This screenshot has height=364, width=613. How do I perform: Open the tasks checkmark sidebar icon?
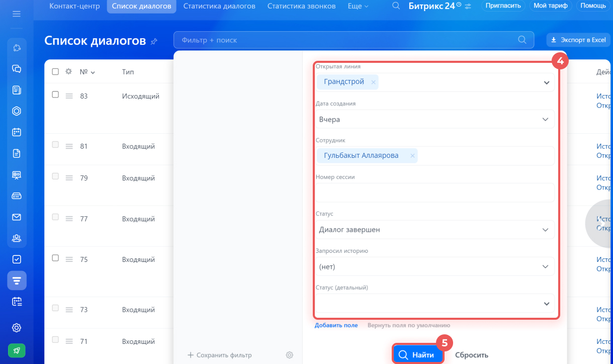coord(17,259)
